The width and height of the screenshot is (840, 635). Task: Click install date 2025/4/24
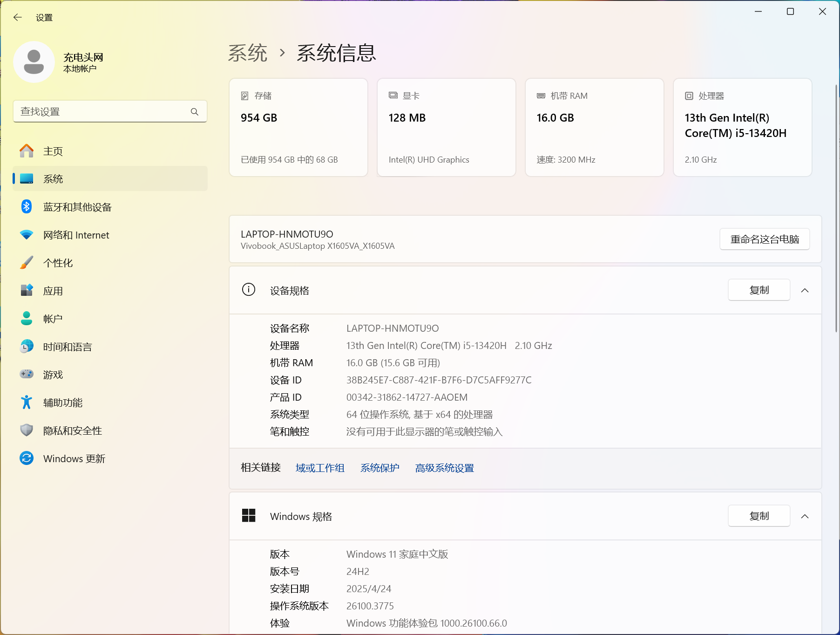[369, 589]
